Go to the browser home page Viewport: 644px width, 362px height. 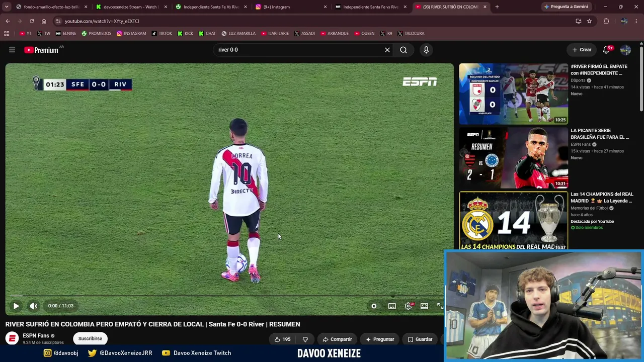coord(44,21)
